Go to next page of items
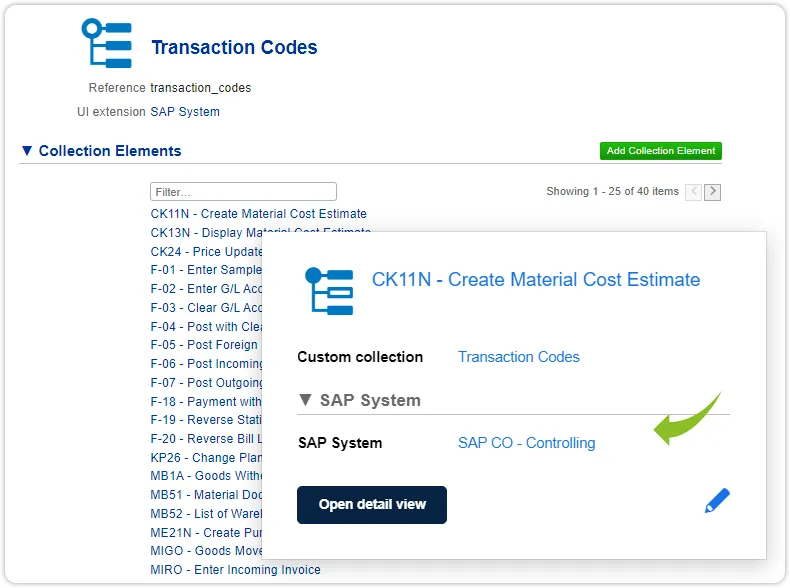 pos(712,191)
